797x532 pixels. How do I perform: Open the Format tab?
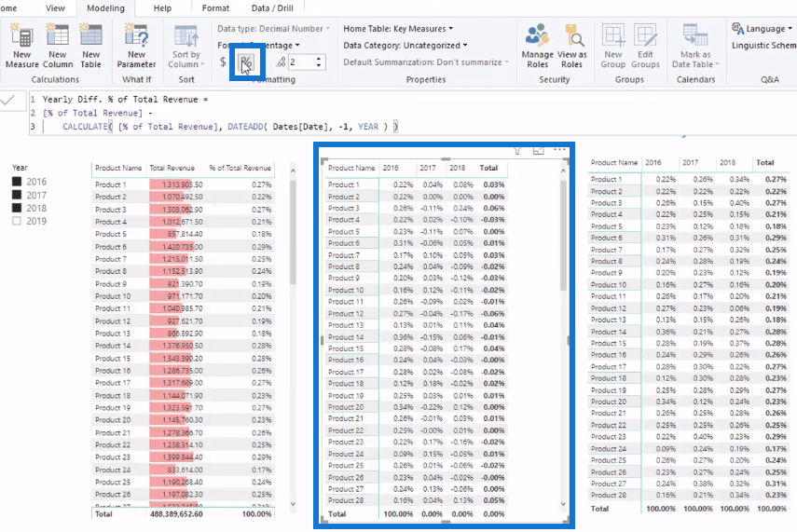(x=215, y=8)
